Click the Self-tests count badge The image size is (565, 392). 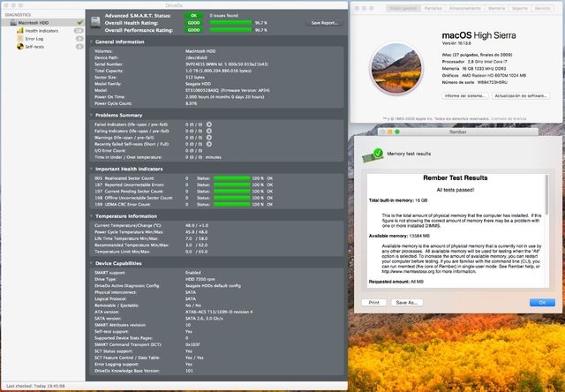(79, 47)
